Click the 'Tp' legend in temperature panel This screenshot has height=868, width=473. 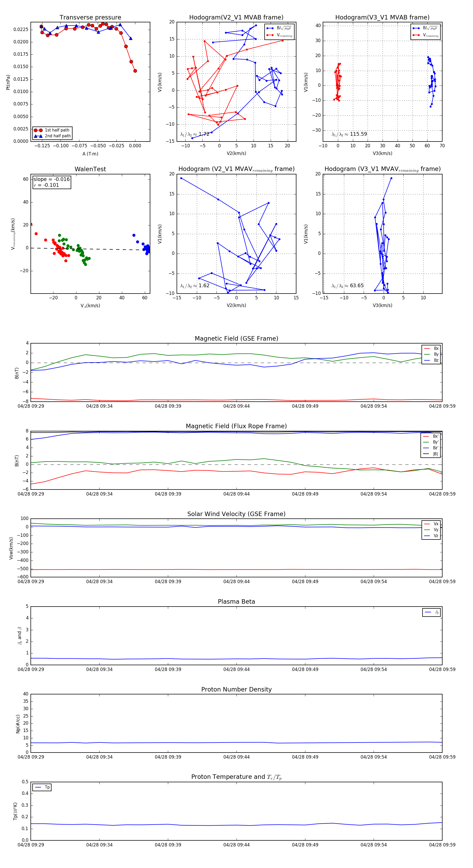(x=42, y=787)
